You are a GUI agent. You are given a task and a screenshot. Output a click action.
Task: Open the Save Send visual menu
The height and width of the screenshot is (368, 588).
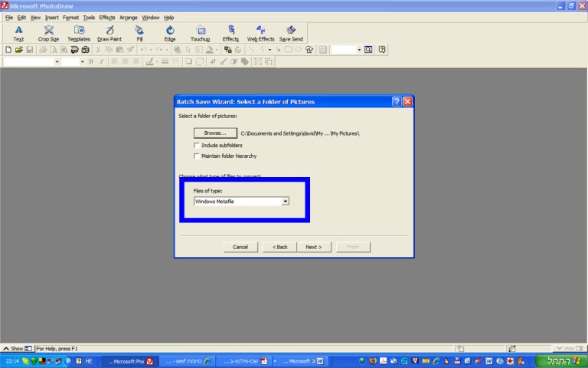coord(291,33)
